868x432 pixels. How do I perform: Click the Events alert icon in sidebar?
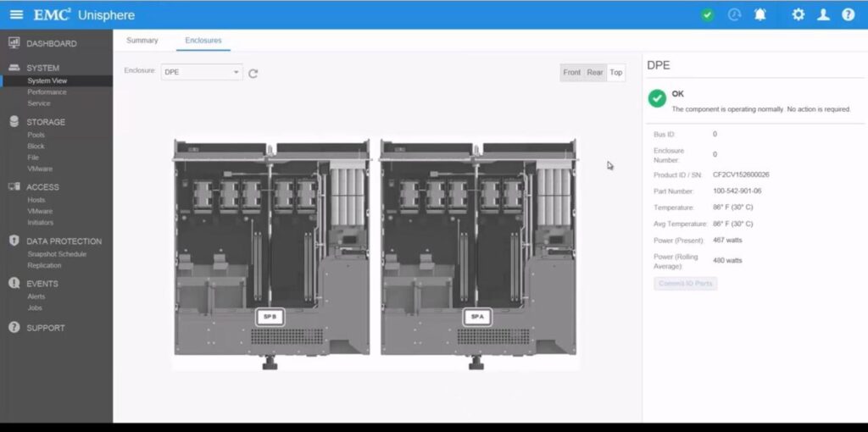[14, 283]
